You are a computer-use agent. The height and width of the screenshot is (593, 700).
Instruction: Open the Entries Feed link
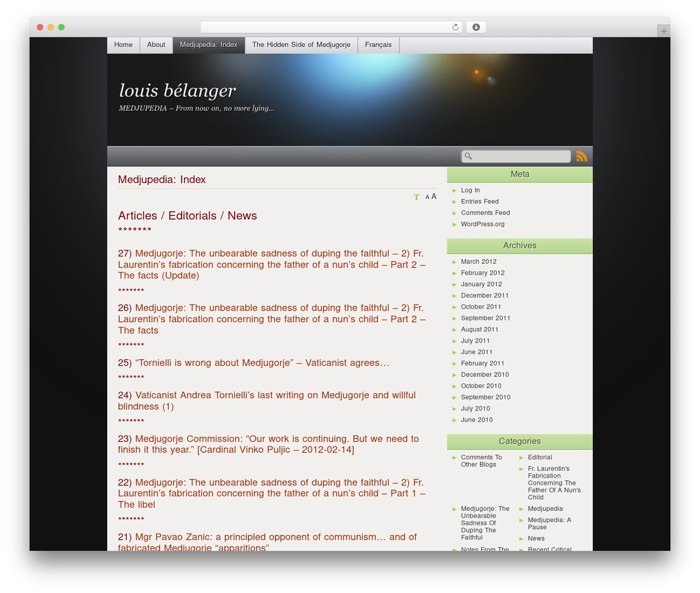[x=480, y=202]
